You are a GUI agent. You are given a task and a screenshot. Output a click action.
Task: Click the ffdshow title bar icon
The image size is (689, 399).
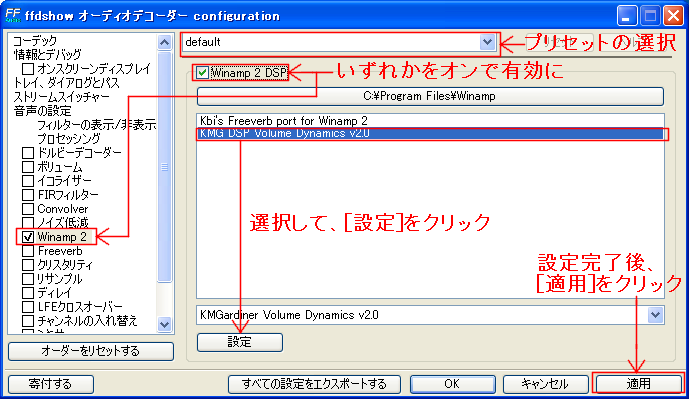[x=13, y=16]
